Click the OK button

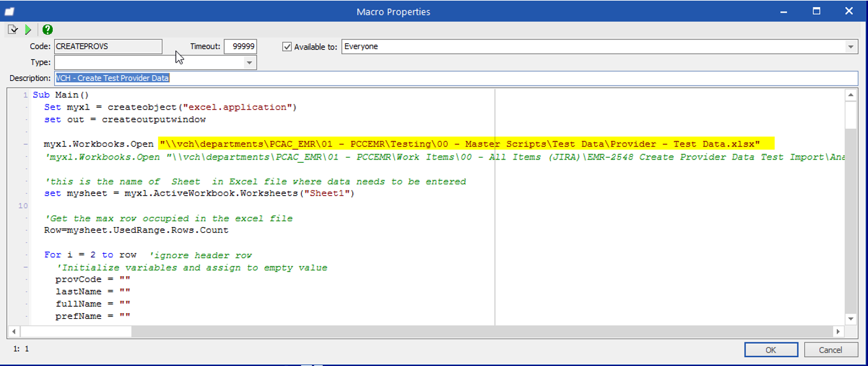point(771,349)
